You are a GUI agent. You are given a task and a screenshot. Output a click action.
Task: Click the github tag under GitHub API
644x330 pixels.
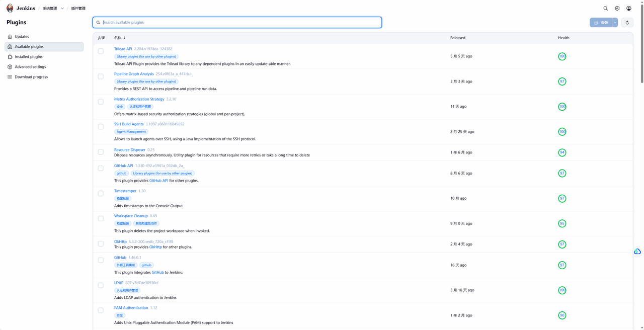click(x=122, y=173)
